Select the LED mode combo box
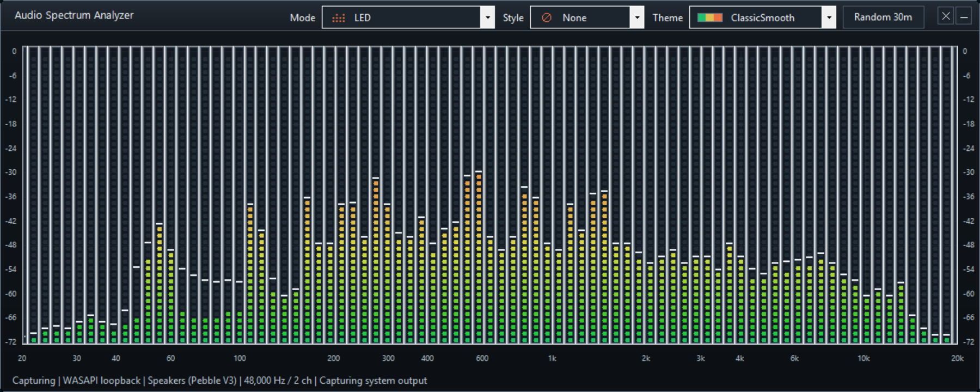This screenshot has width=980, height=392. tap(408, 17)
